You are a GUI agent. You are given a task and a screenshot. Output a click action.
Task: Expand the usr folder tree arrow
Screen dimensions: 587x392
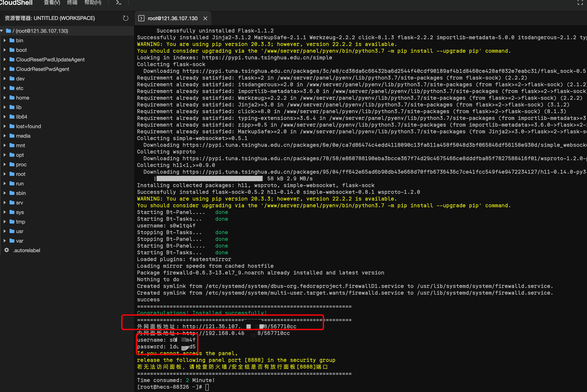point(5,231)
